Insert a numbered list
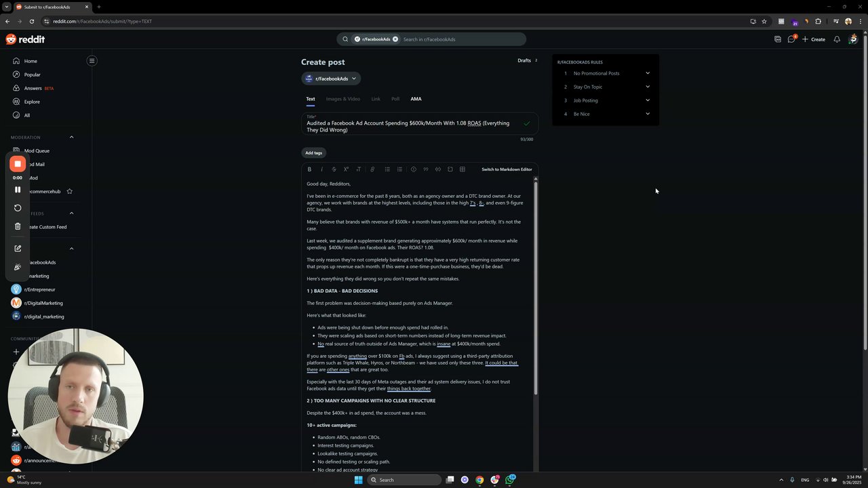 [x=399, y=169]
